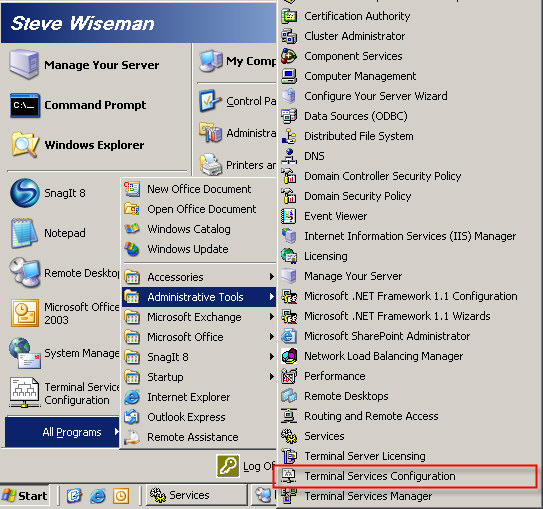This screenshot has width=543, height=509.
Task: Click the Outlook quick launch icon
Action: [x=121, y=496]
